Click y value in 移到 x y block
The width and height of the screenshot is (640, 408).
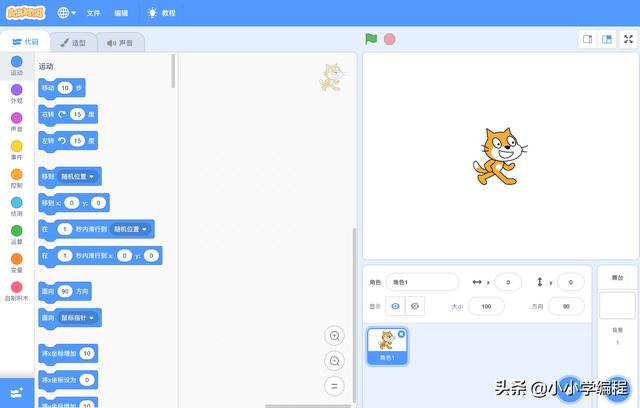(x=98, y=203)
